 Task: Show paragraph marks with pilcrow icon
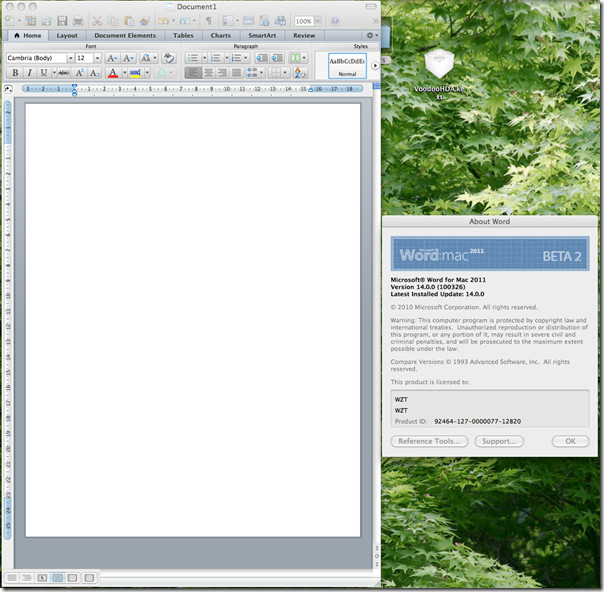(208, 20)
